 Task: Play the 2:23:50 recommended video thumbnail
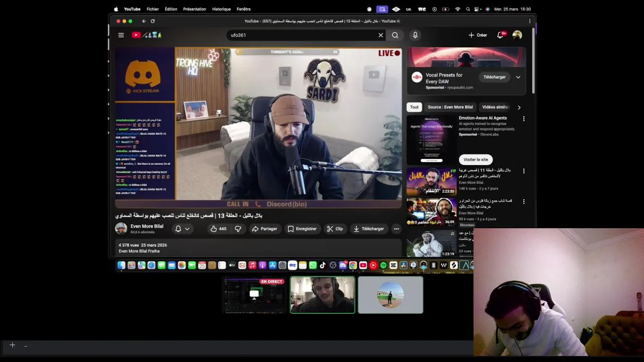coord(431,181)
